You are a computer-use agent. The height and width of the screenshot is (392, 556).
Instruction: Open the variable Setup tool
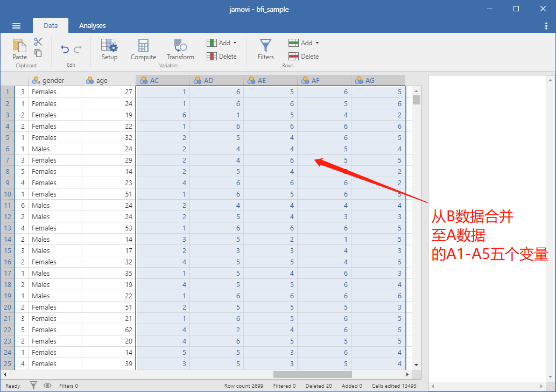[x=109, y=50]
